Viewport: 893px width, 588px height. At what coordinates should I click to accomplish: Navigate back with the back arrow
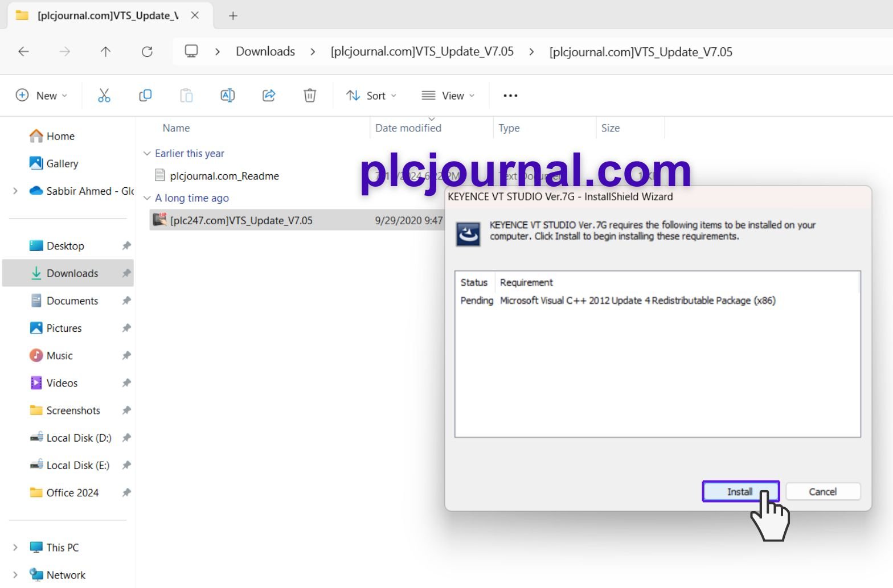coord(23,52)
